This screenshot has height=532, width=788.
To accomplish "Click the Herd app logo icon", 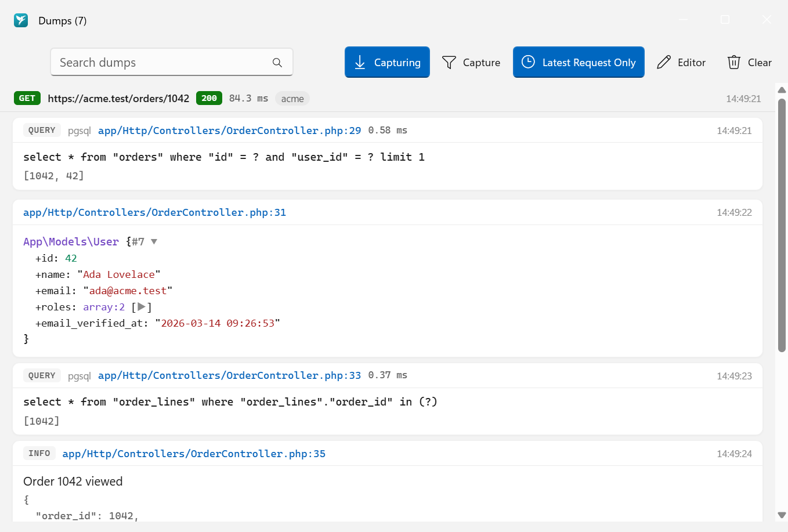I will (x=21, y=20).
